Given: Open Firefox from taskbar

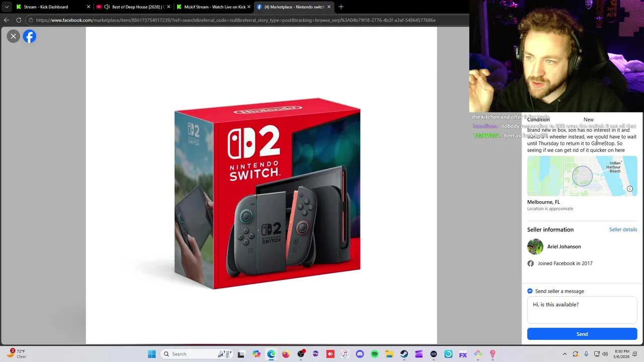Looking at the screenshot, I should [x=286, y=354].
